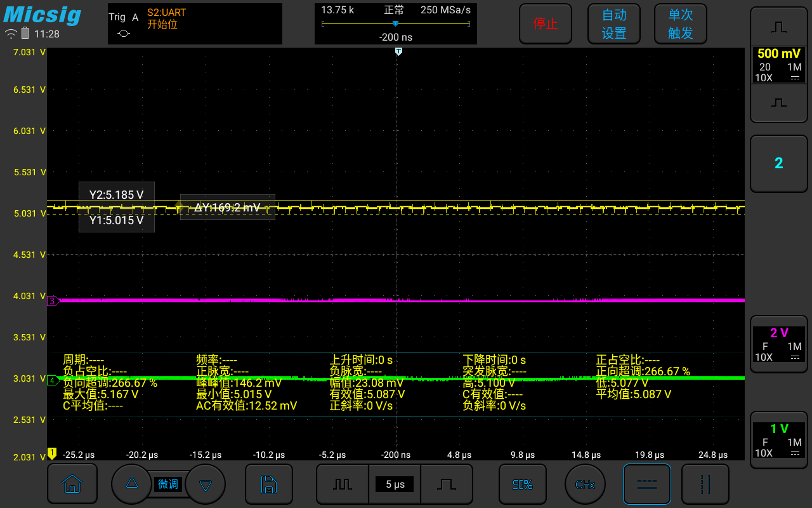812x508 pixels.
Task: Set trigger level to 50%
Action: tap(522, 484)
